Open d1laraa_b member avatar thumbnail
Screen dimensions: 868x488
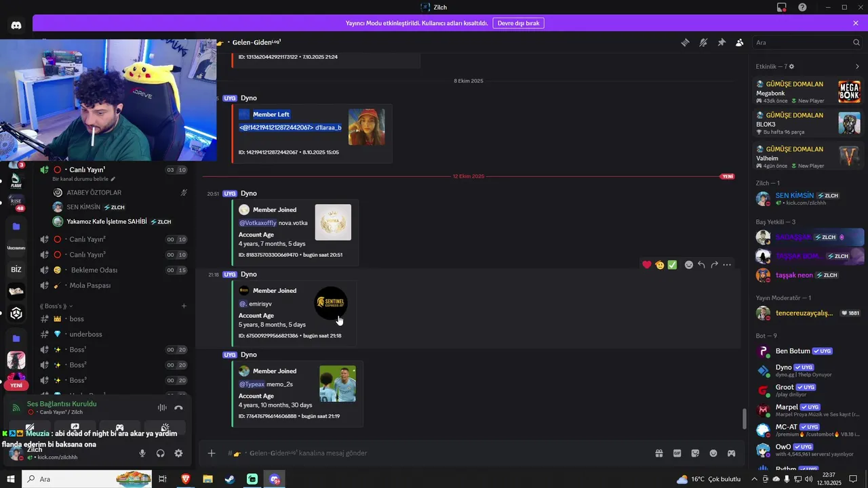coord(366,127)
